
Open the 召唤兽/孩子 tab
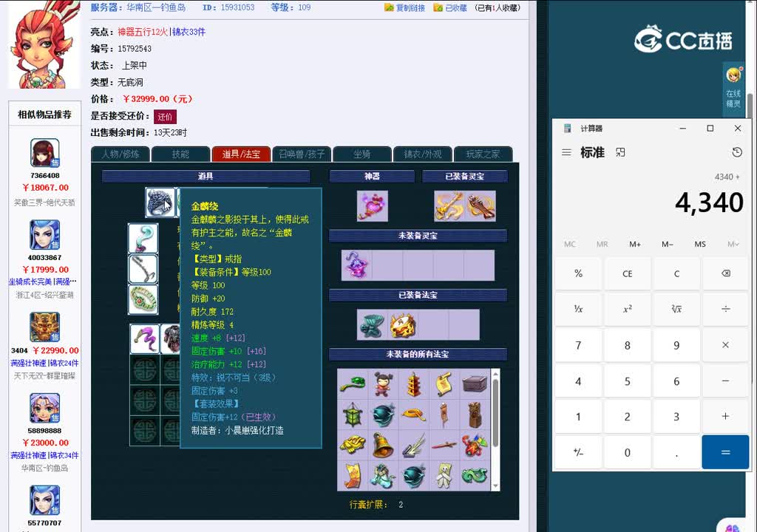(302, 154)
